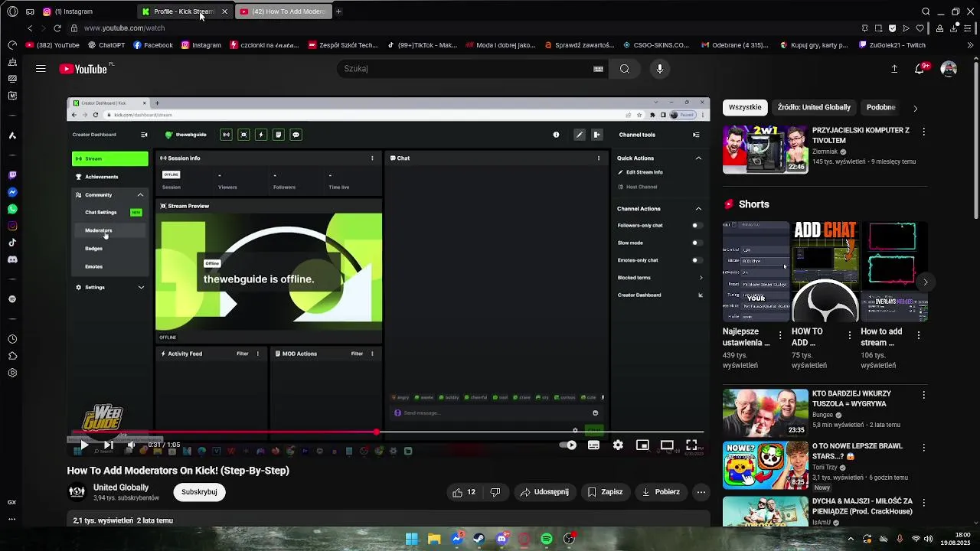Open Spotify from Windows taskbar
The height and width of the screenshot is (551, 980).
tap(547, 539)
